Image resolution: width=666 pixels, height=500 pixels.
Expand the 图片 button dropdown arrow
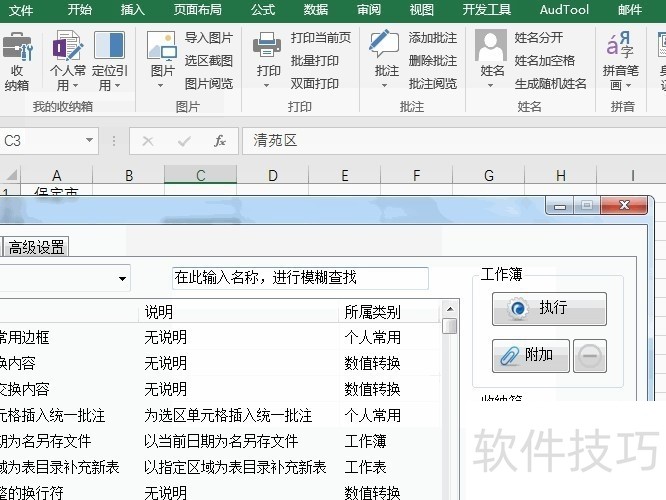pos(161,85)
